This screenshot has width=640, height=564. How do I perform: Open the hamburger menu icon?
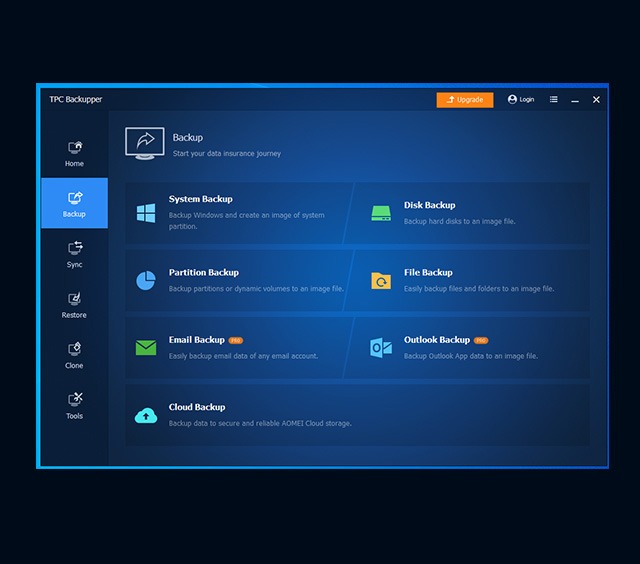(553, 99)
